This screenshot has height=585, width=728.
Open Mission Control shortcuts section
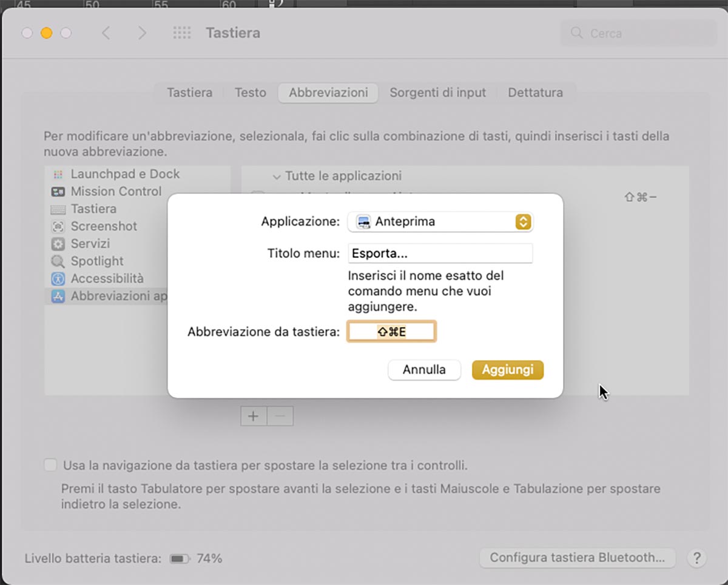click(115, 191)
